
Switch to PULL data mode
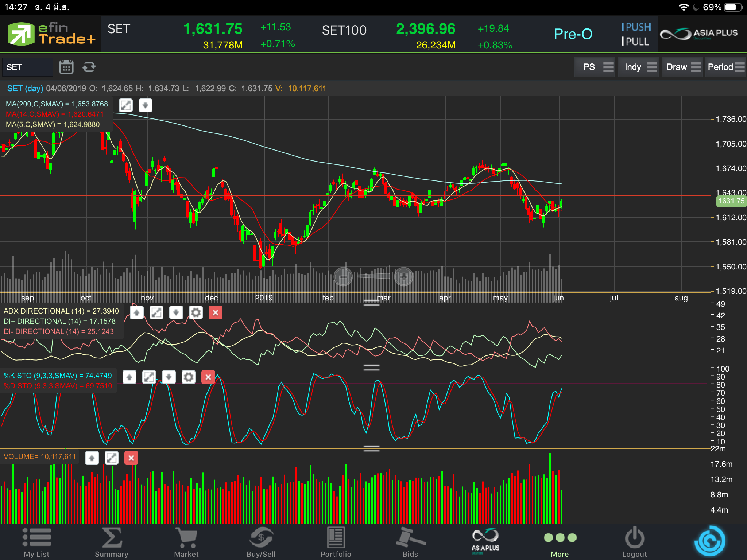pos(635,42)
